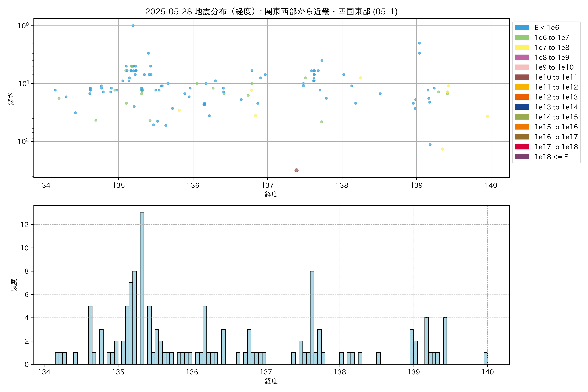Click the 5-count histogram bar near longitude 134.6

(x=90, y=335)
